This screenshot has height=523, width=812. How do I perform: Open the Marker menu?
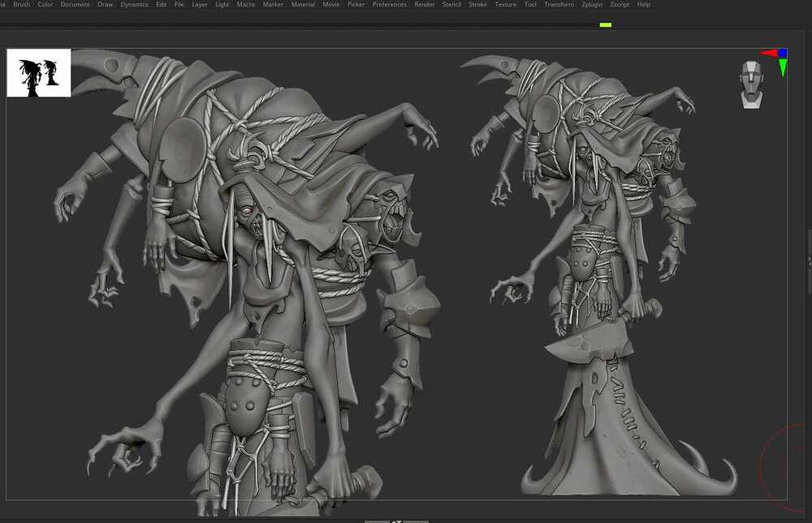pos(273,4)
